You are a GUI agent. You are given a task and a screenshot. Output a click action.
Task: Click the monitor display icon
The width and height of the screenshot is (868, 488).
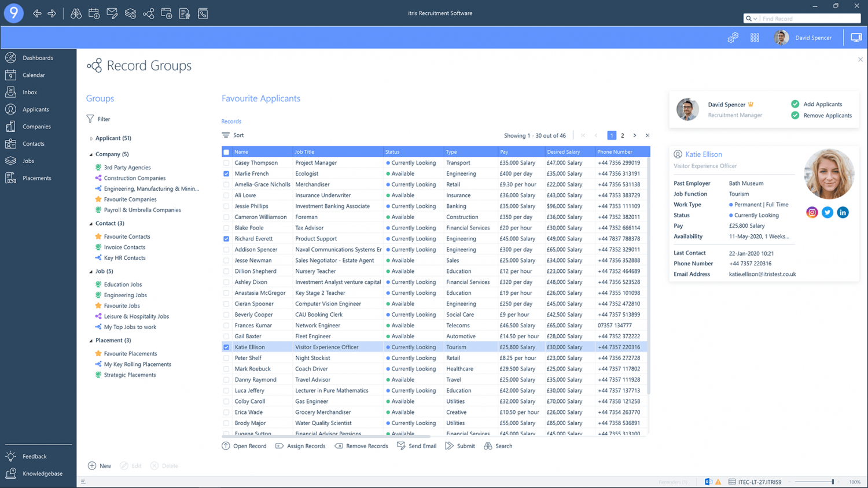(856, 38)
